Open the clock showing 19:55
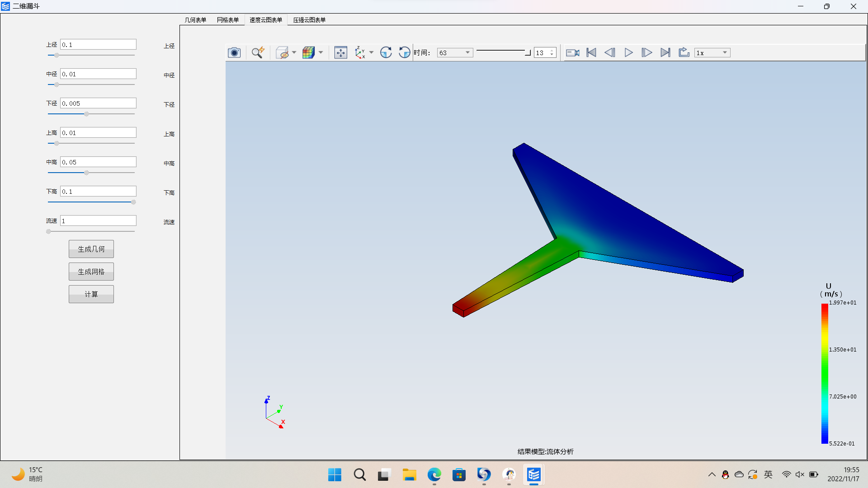 (844, 474)
